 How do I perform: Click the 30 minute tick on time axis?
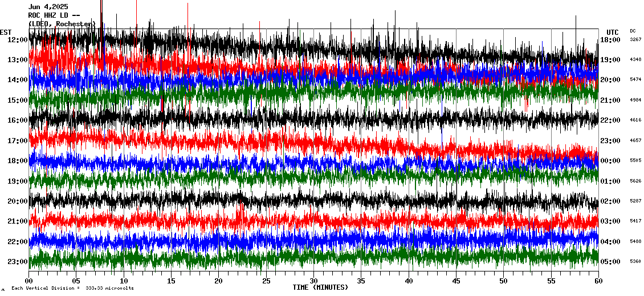point(313,281)
